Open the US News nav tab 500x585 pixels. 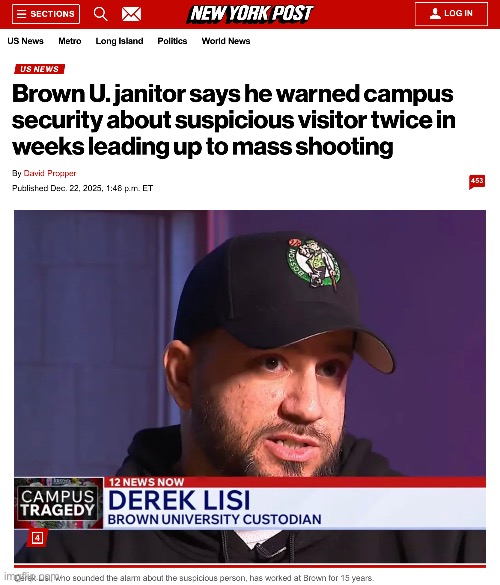(25, 41)
